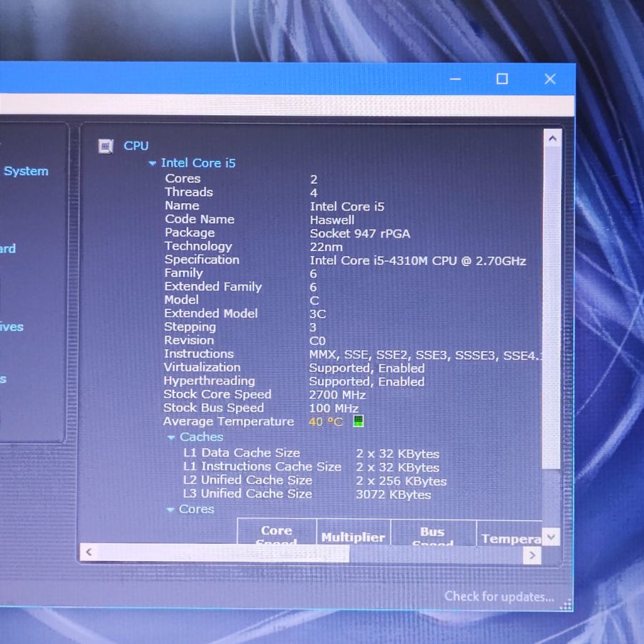The height and width of the screenshot is (644, 644).
Task: Click the Multiplier column header
Action: [x=353, y=533]
